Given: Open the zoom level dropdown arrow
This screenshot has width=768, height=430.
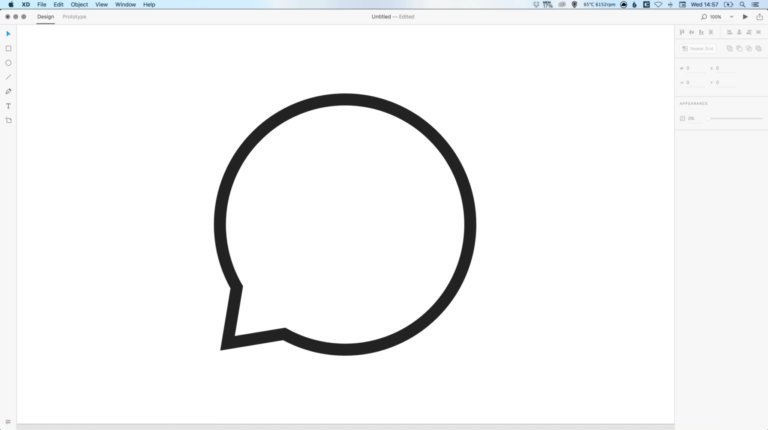Looking at the screenshot, I should [732, 17].
